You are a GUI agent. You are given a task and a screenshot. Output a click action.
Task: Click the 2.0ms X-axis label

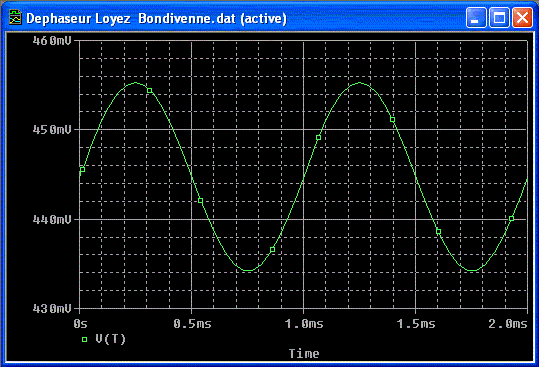tap(508, 324)
